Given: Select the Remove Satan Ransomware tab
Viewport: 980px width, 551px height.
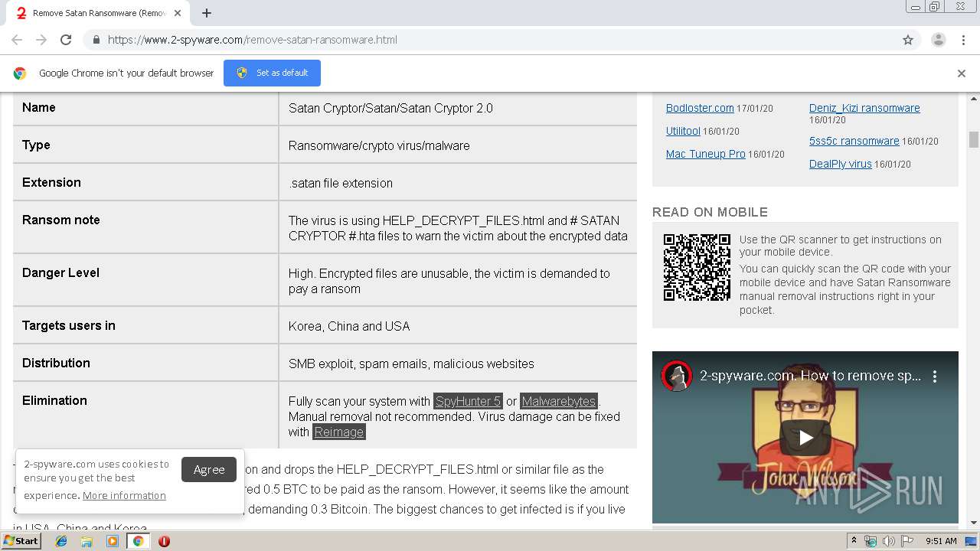Looking at the screenshot, I should coord(100,13).
